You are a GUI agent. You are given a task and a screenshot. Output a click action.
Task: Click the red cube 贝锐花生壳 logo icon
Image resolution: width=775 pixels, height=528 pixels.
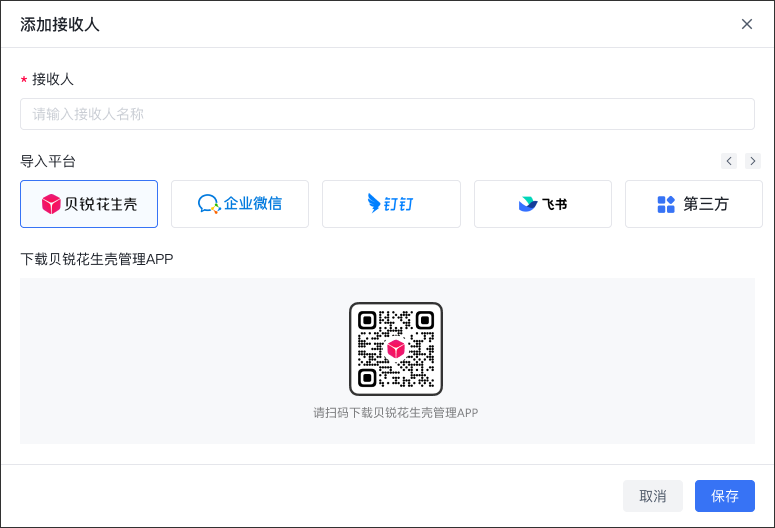tap(51, 204)
